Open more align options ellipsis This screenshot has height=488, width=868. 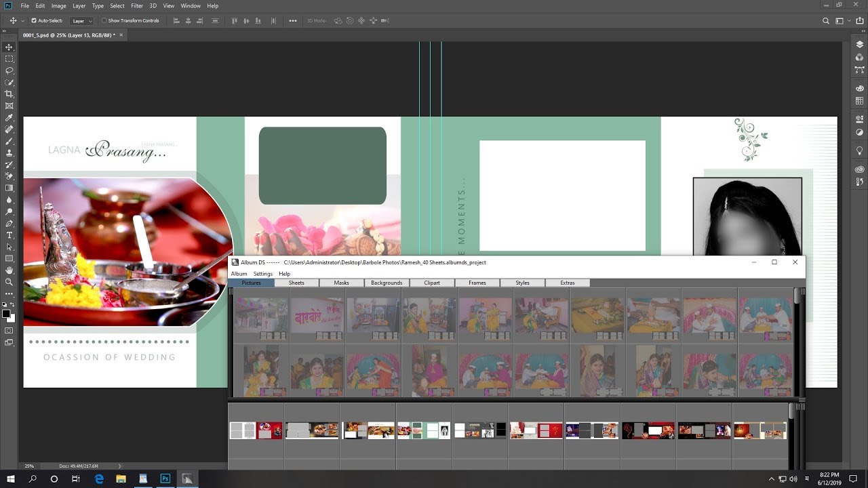[x=293, y=21]
